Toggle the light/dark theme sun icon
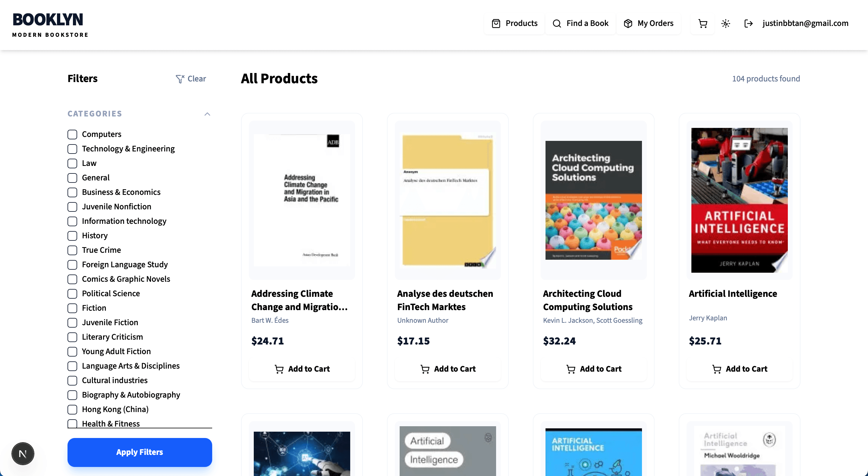The height and width of the screenshot is (476, 868). click(x=725, y=23)
